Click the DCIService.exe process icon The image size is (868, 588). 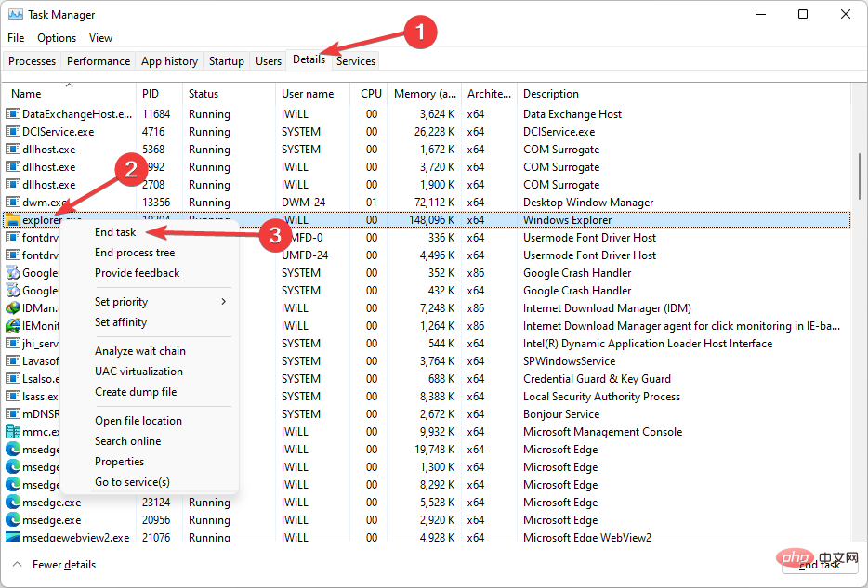[x=13, y=132]
